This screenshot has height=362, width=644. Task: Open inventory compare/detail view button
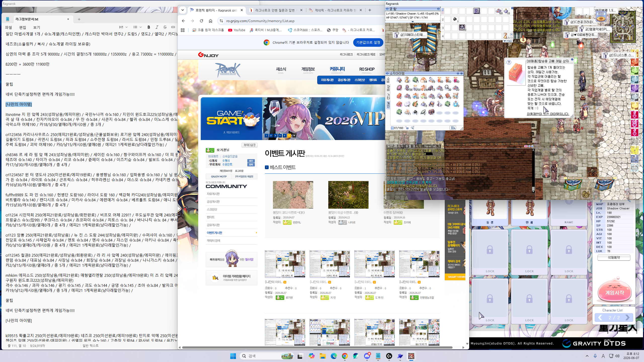click(453, 128)
